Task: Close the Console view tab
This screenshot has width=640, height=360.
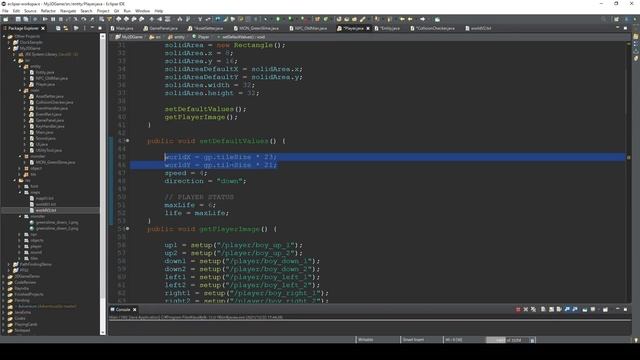Action: click(x=134, y=309)
